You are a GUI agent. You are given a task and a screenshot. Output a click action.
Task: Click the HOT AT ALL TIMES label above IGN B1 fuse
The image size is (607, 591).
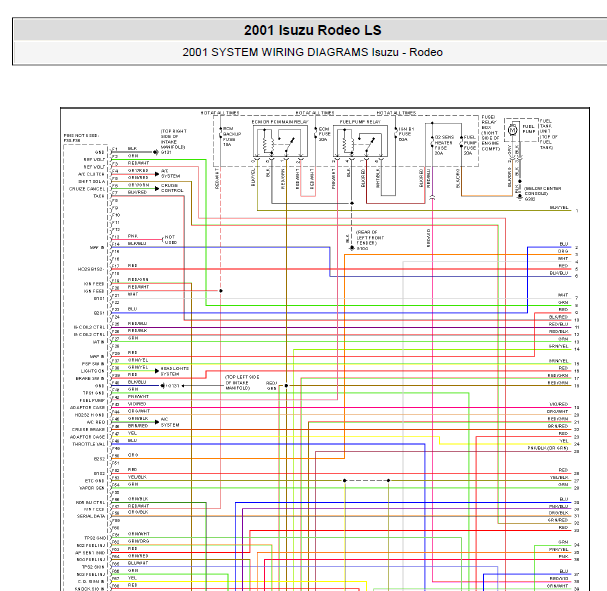[396, 113]
